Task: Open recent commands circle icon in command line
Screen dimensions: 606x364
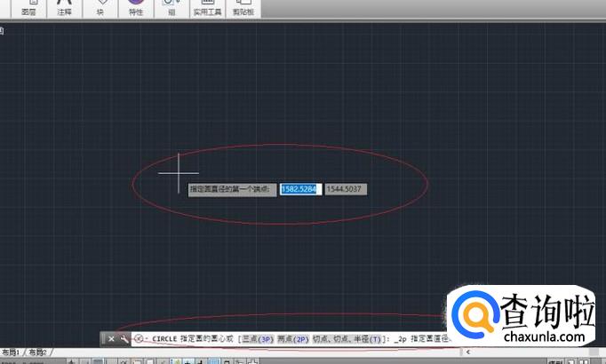Action: pyautogui.click(x=140, y=339)
